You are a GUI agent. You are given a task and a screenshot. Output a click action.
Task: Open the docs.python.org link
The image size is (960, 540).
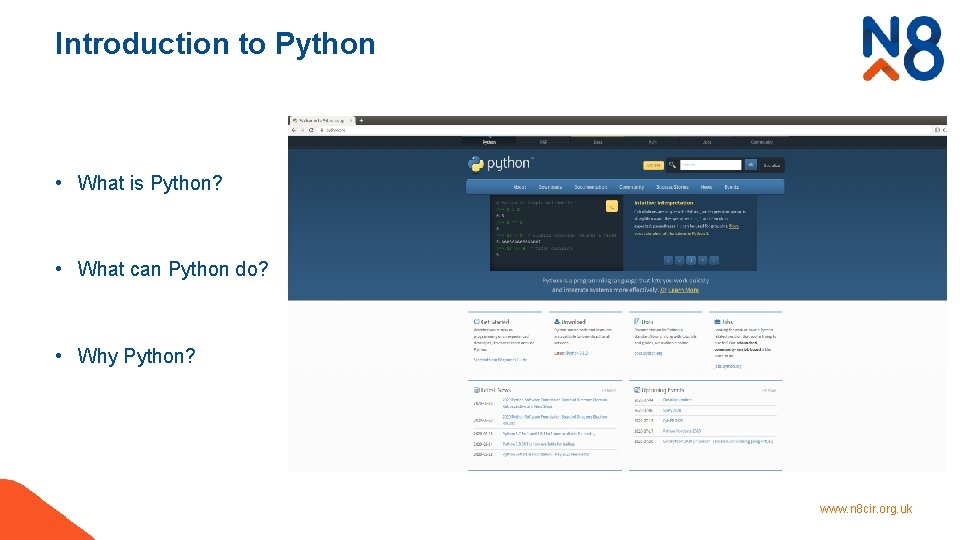[x=648, y=353]
